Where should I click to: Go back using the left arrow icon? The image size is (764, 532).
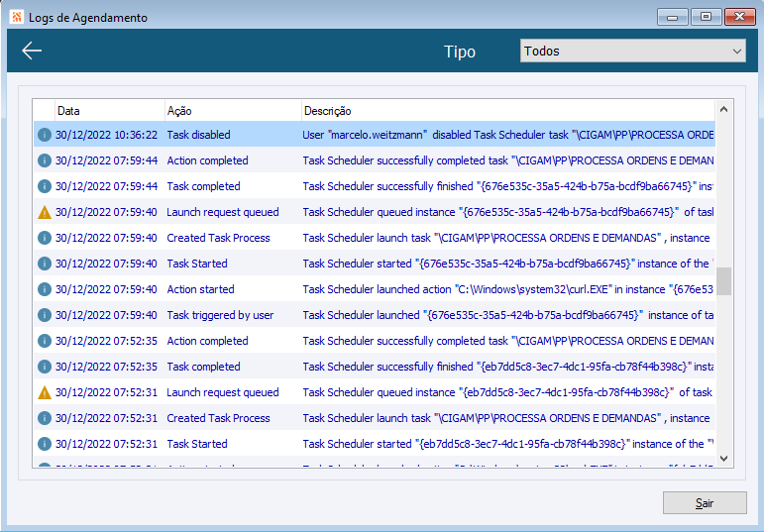tap(32, 51)
